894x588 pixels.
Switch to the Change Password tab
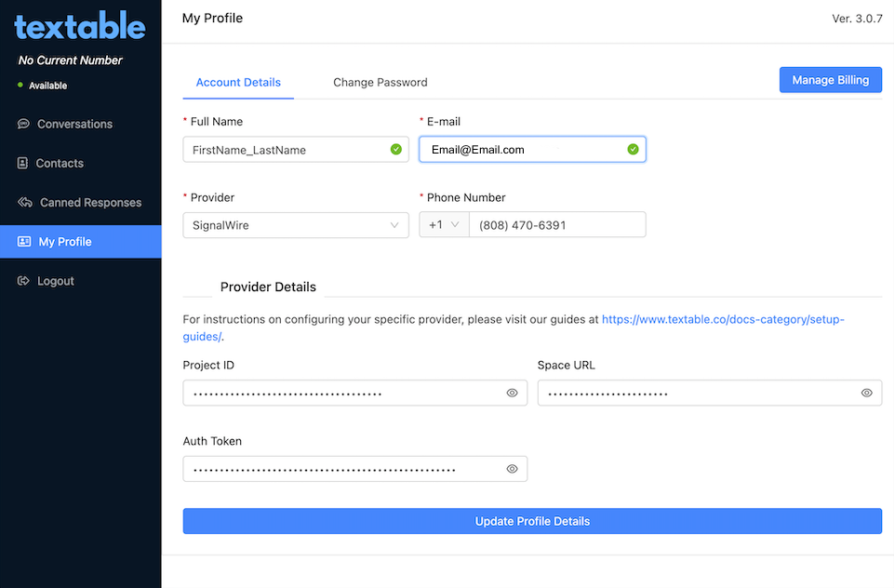tap(380, 82)
